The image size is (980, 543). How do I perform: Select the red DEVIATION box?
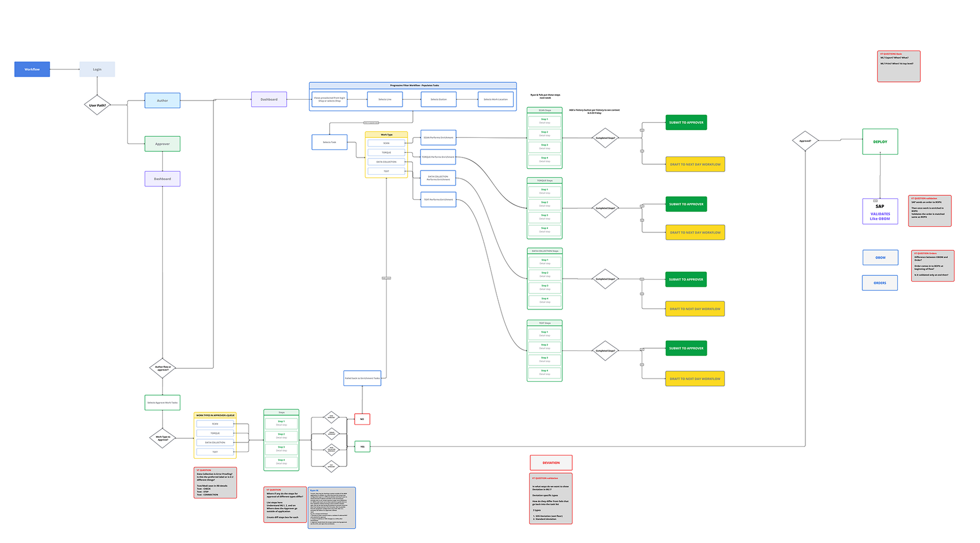click(551, 463)
